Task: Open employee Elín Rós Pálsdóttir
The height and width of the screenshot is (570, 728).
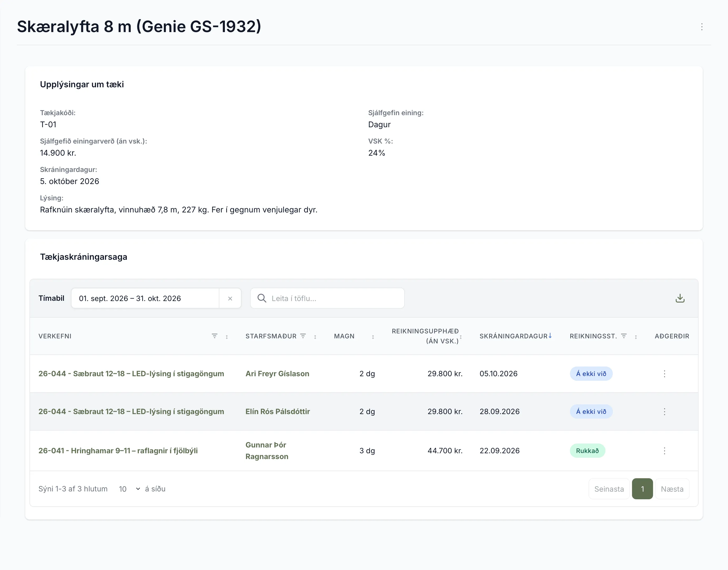Action: [278, 411]
